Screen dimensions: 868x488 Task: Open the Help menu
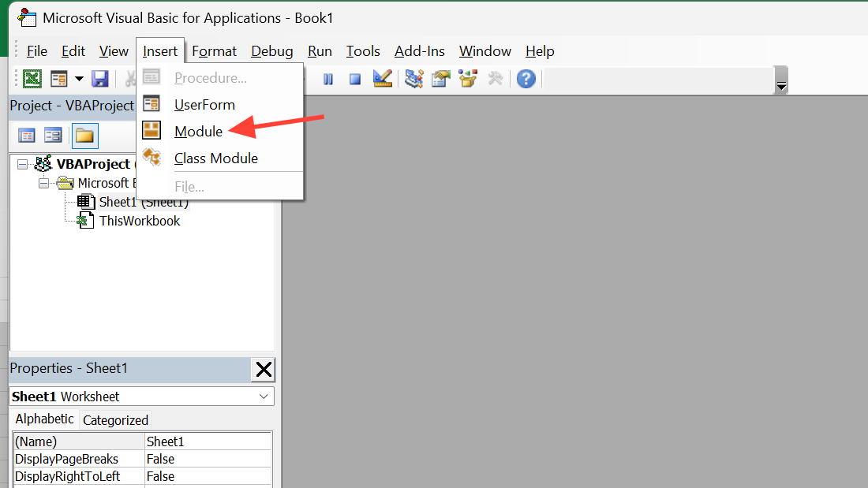click(x=540, y=51)
